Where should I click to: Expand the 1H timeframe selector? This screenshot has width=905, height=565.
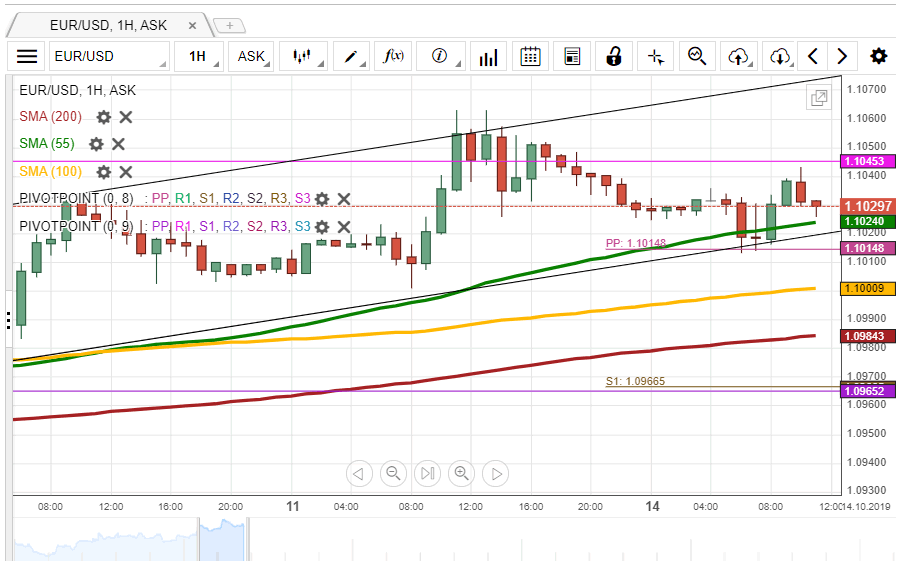coord(198,56)
